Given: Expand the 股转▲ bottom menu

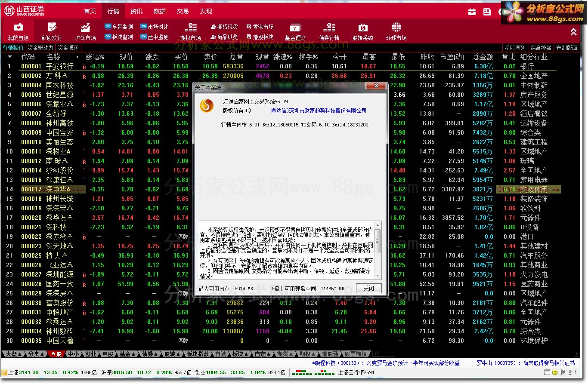Looking at the screenshot, I should pos(173,354).
